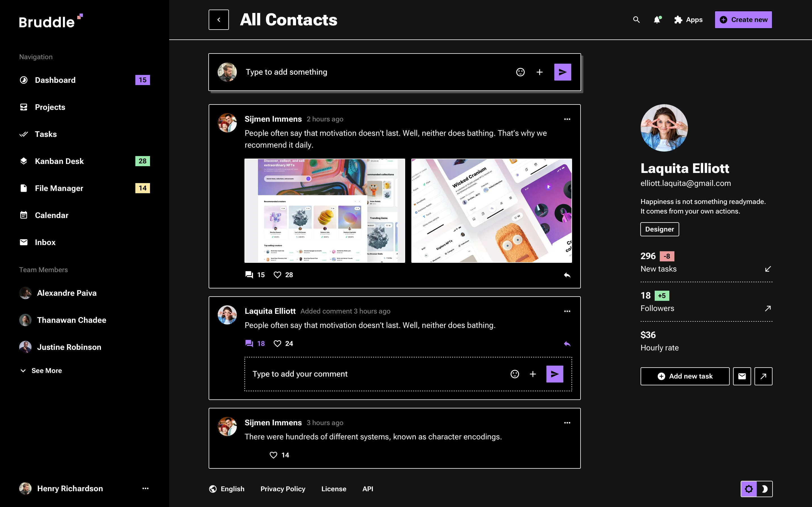This screenshot has width=812, height=507.
Task: Click the Add new task button
Action: pos(685,376)
